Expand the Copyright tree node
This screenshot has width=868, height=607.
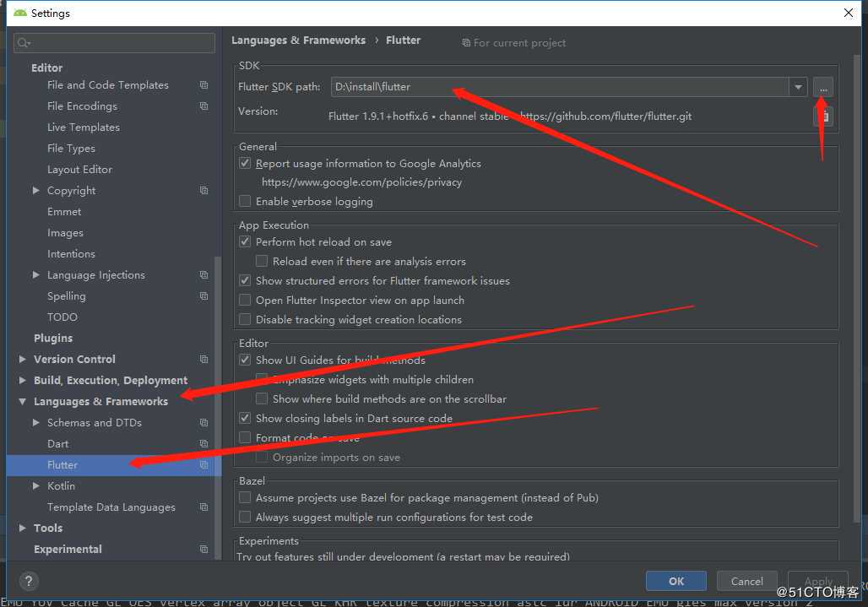pos(36,190)
